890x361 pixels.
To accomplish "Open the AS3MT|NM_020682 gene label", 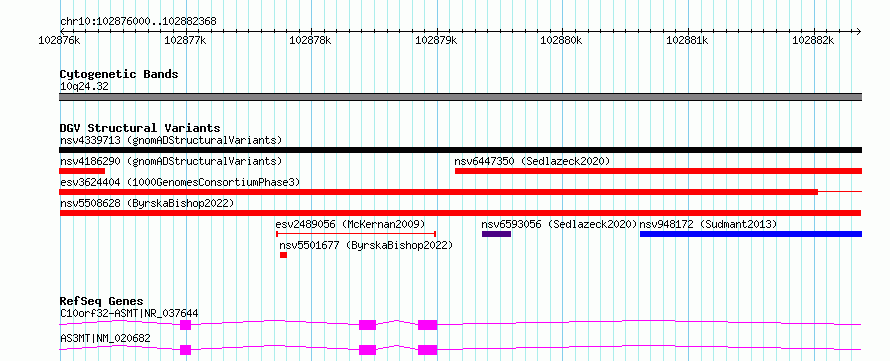I will pos(105,338).
